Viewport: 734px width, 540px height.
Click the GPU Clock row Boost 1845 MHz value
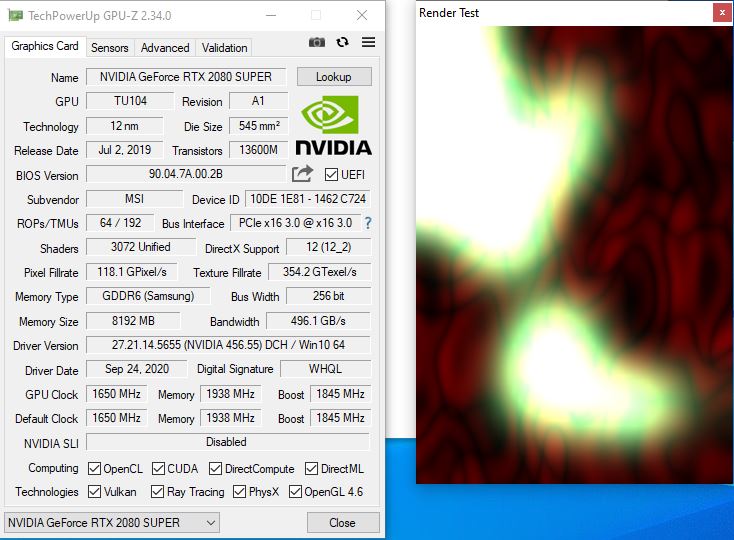(x=340, y=394)
